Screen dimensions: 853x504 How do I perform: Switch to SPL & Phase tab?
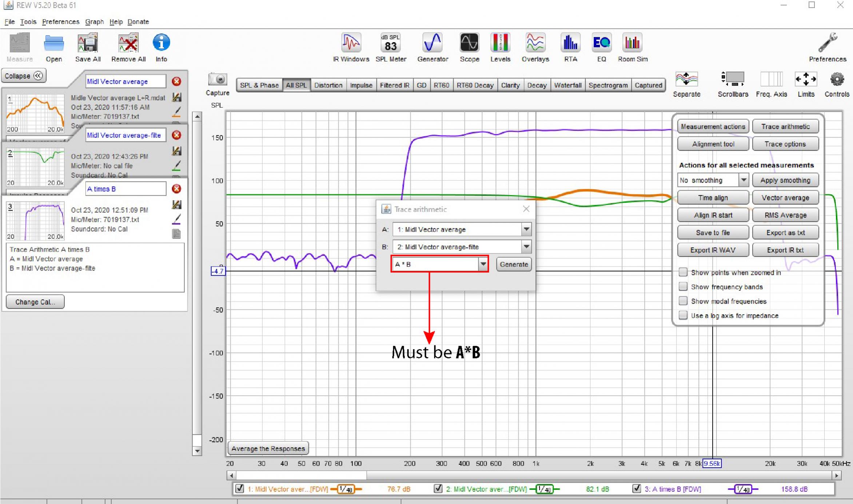(259, 85)
